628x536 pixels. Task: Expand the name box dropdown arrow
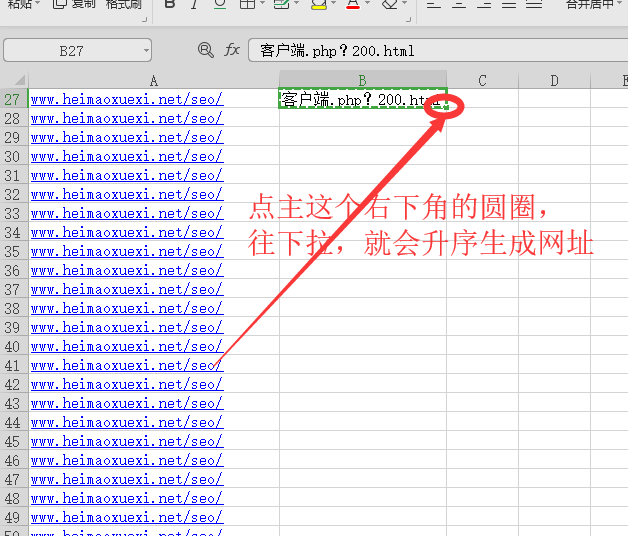(x=146, y=51)
